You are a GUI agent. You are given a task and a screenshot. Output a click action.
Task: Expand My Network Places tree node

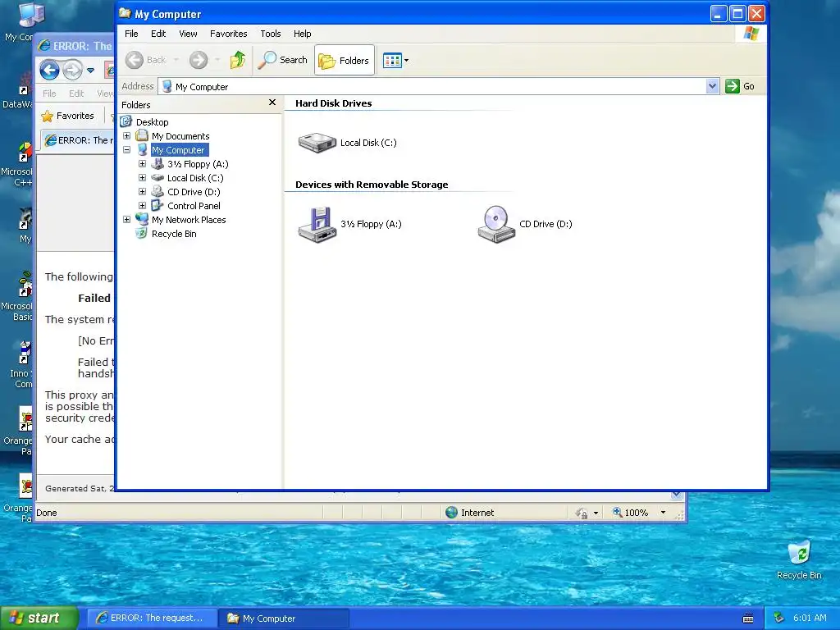pyautogui.click(x=127, y=220)
